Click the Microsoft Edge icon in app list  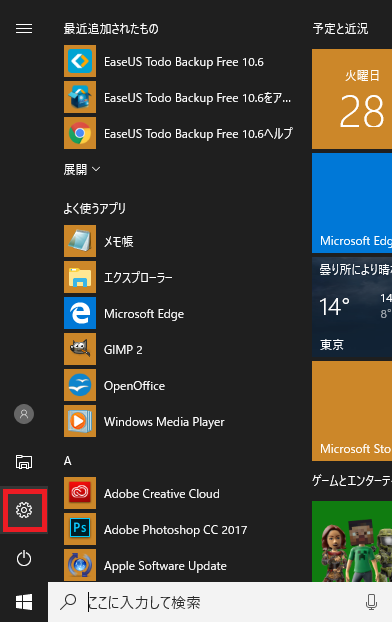pos(80,313)
